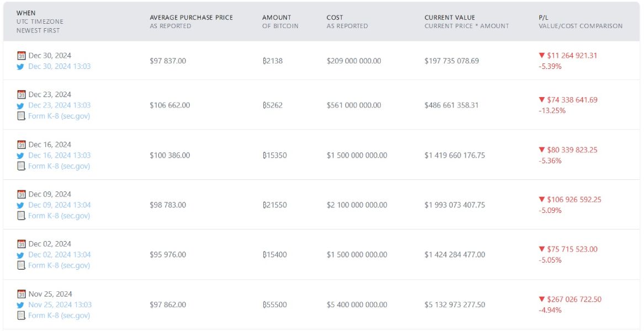Open the Dec 02, 2024 13:04 tweet link
The image size is (644, 331).
[60, 254]
